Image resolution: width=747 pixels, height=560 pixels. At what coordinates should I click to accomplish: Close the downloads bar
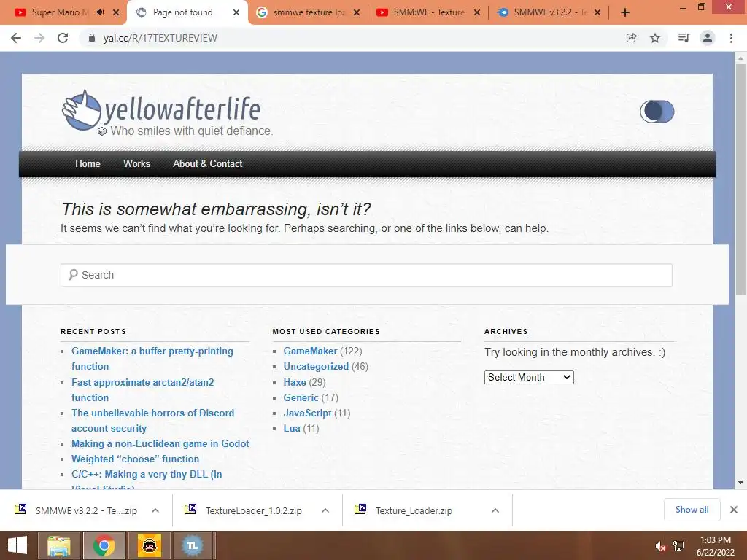[734, 510]
